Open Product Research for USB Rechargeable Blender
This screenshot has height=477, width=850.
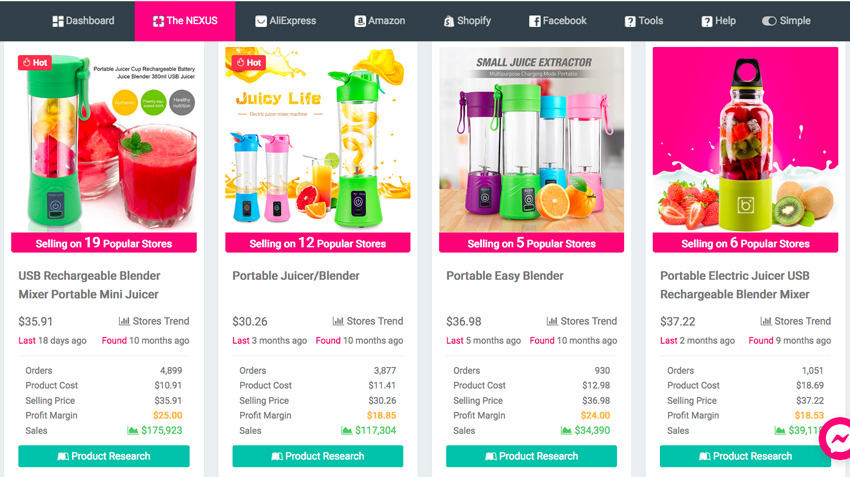104,456
